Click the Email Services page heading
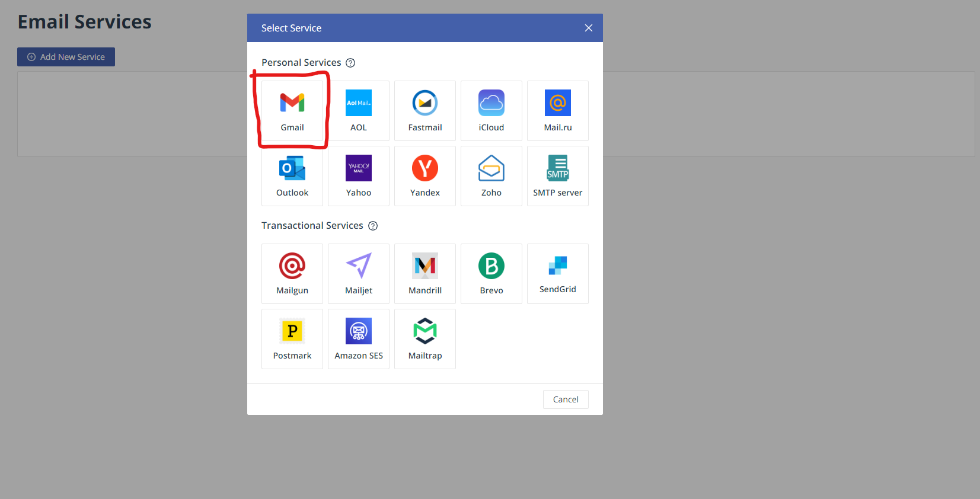The image size is (980, 499). point(85,22)
